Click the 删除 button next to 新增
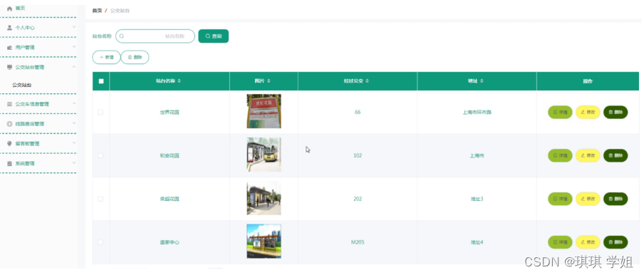The image size is (644, 275). pos(135,58)
